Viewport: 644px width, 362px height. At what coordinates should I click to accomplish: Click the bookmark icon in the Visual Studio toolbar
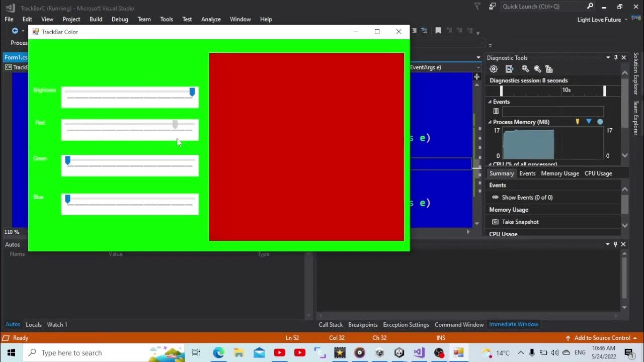[x=438, y=31]
